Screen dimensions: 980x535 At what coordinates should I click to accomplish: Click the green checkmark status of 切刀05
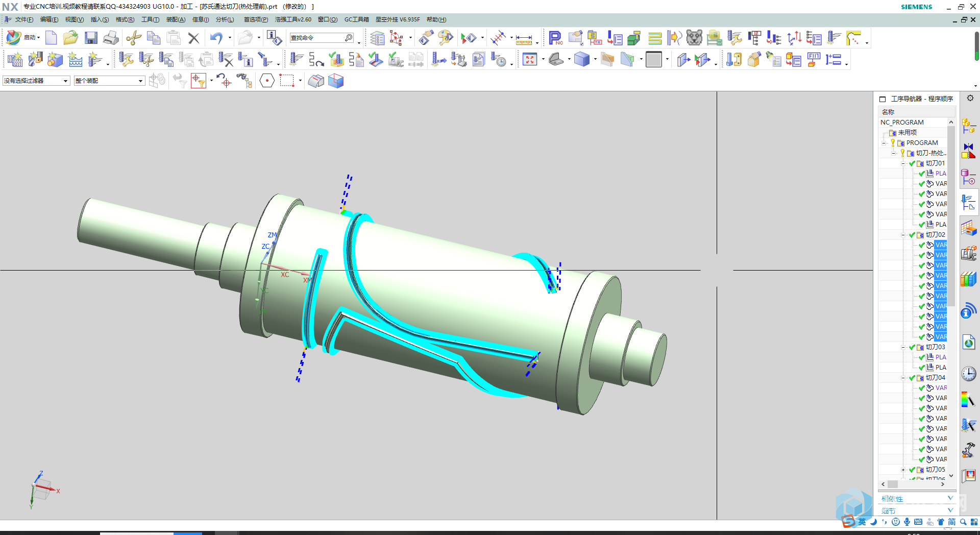click(x=912, y=470)
